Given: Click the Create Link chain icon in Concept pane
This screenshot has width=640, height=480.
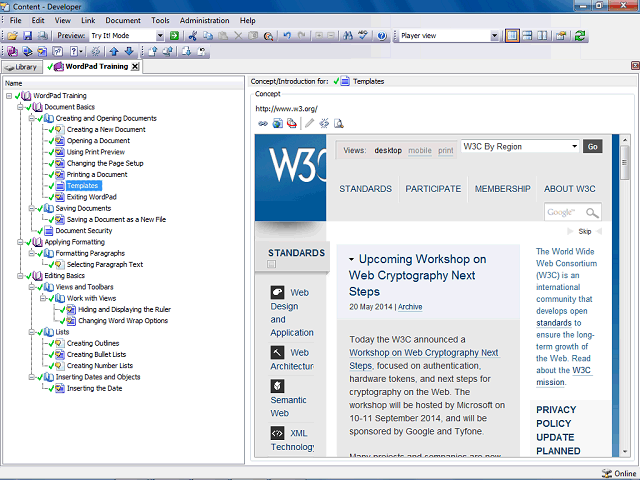Looking at the screenshot, I should (x=263, y=123).
